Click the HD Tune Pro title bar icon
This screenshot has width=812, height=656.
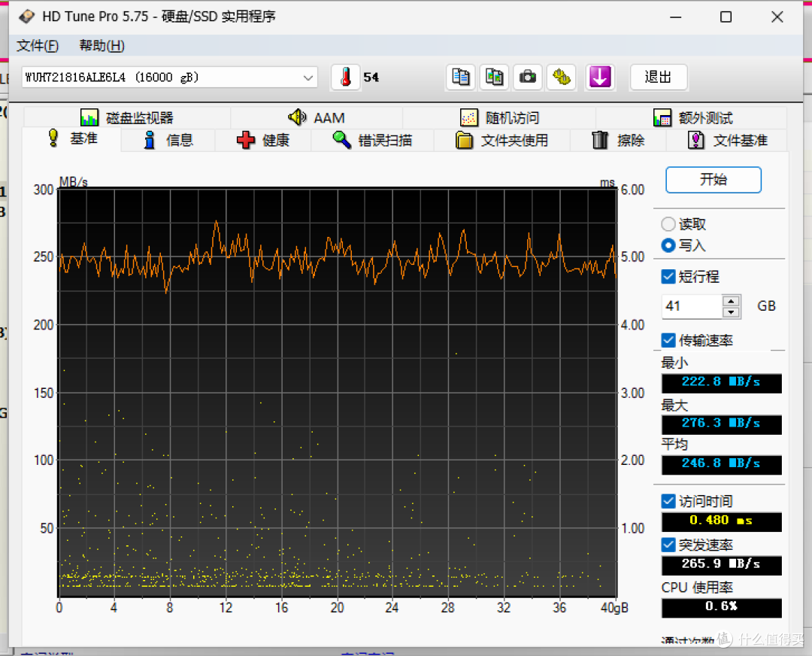[x=26, y=17]
